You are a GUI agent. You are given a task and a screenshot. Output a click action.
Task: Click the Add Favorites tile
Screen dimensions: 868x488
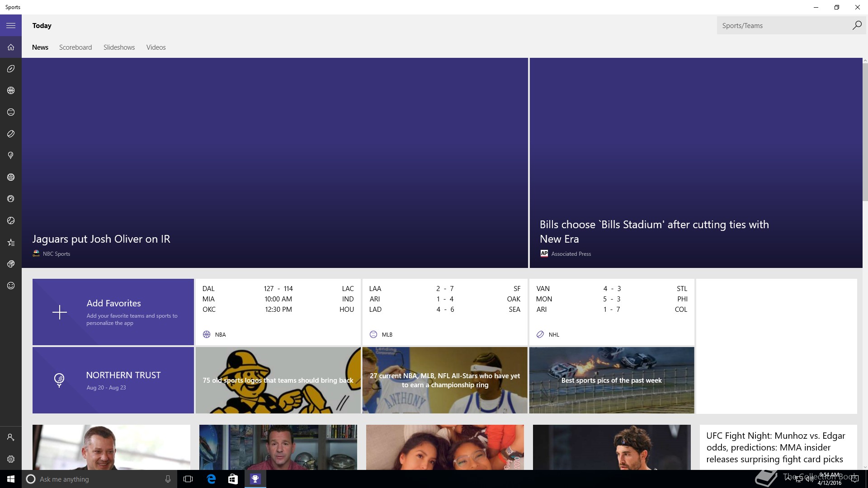point(113,312)
